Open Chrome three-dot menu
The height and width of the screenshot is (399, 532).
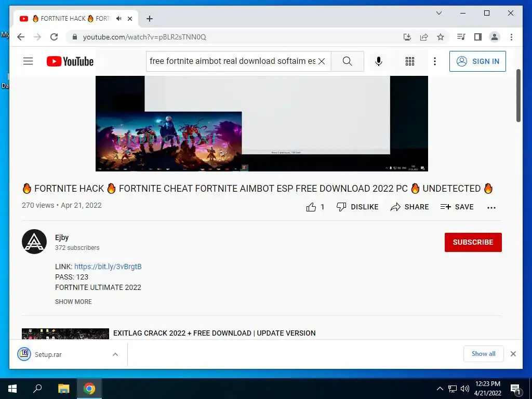point(511,37)
